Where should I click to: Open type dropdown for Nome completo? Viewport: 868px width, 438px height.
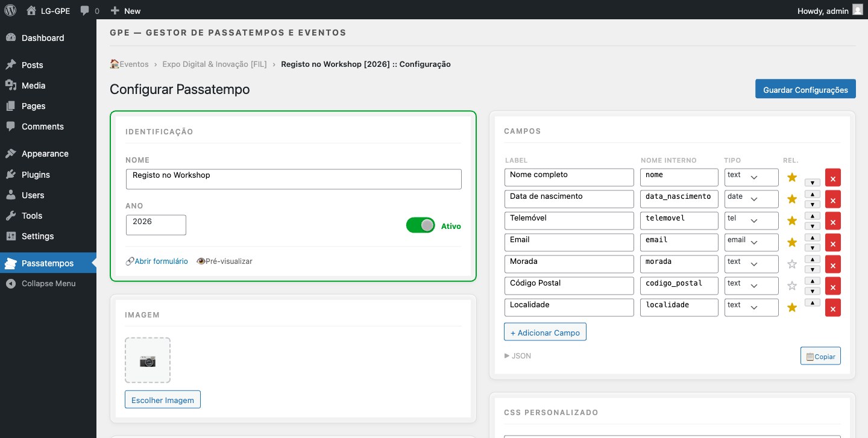751,177
